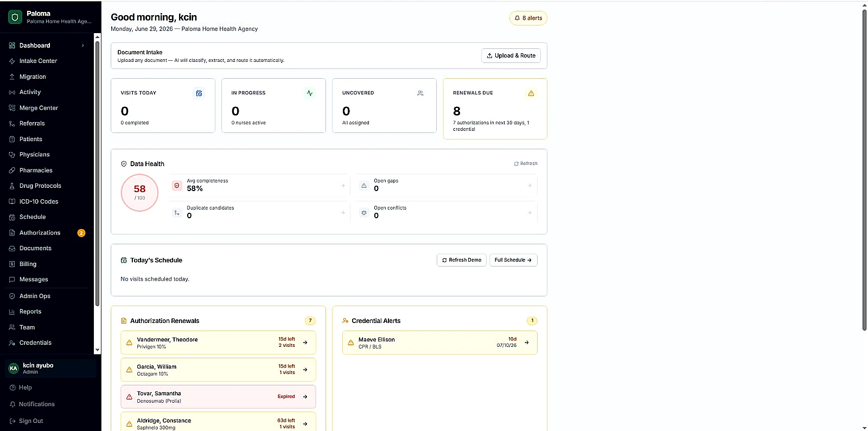Click the Messages chat icon
This screenshot has height=431, width=868.
12,280
